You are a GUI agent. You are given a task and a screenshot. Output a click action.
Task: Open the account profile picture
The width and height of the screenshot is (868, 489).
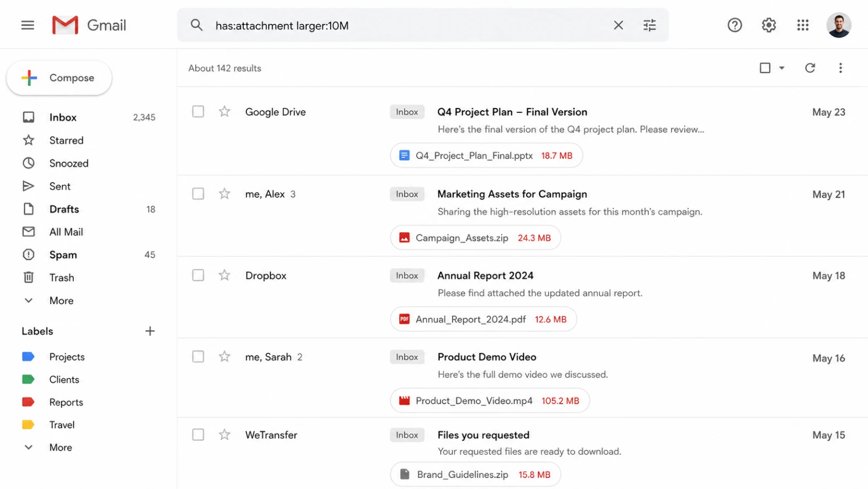[839, 25]
